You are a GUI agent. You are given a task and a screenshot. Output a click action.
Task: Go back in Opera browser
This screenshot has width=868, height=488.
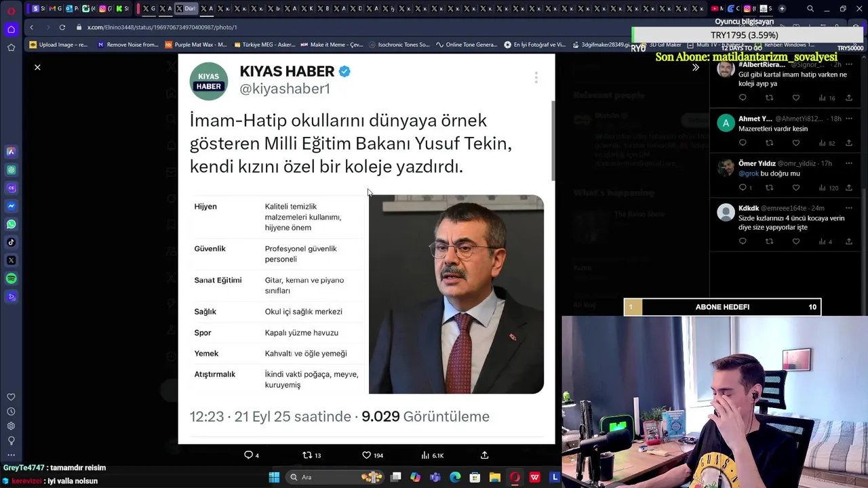point(31,27)
